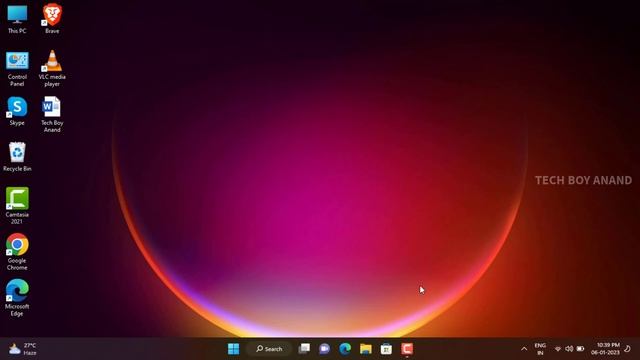Viewport: 640px width, 360px height.
Task: Select the Skype desktop shortcut
Action: (17, 111)
